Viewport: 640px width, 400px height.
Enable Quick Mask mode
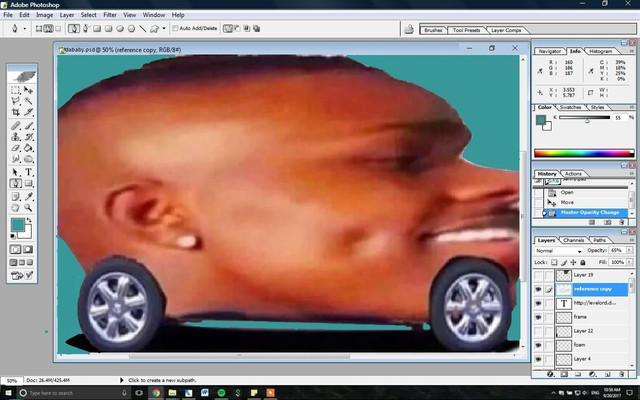pos(28,249)
